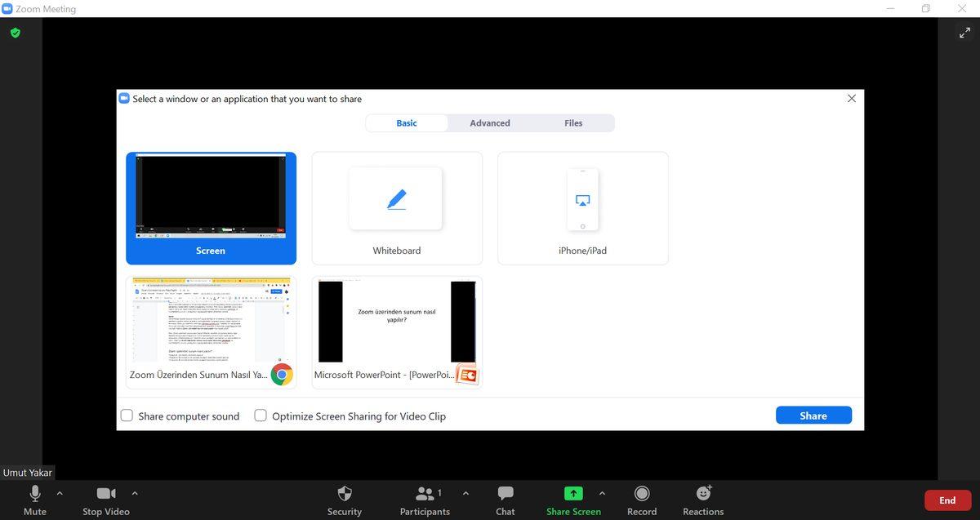Switch to the Files tab
Screen dimensions: 980x520
573,123
